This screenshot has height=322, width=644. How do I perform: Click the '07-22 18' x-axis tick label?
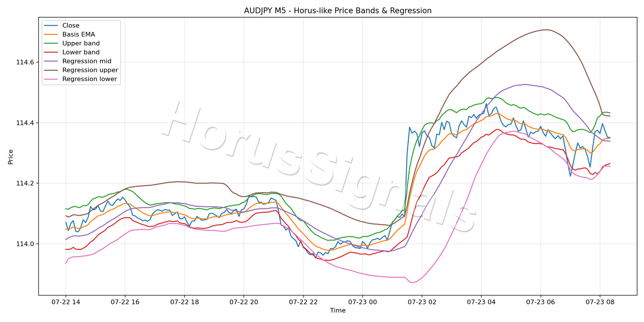[x=184, y=302]
